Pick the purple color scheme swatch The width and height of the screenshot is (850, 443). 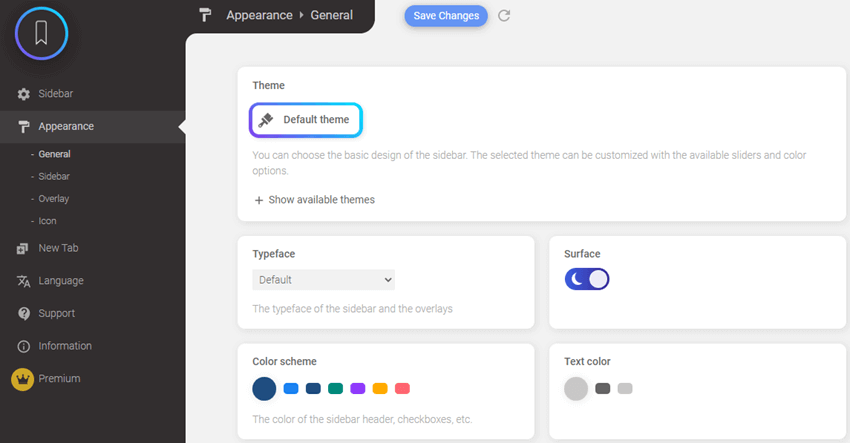pyautogui.click(x=358, y=389)
